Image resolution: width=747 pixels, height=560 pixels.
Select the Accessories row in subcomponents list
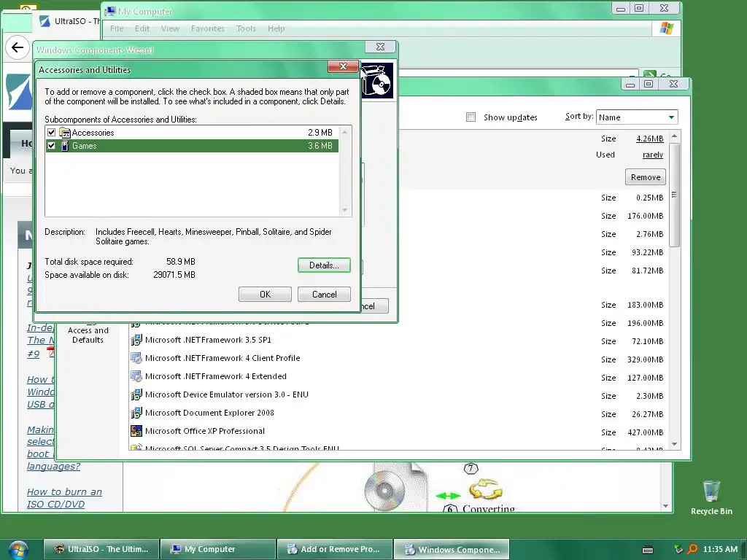192,133
